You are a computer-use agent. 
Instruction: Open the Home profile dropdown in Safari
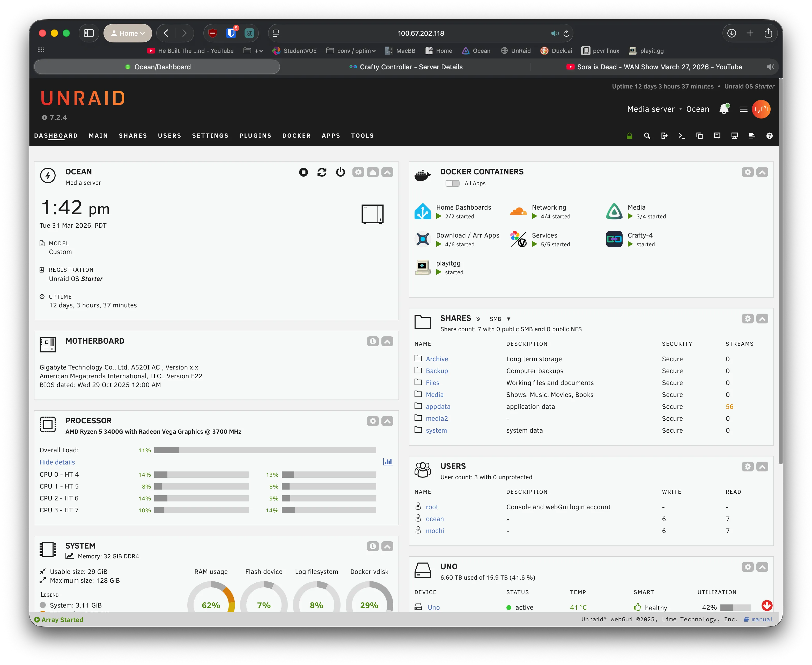(x=128, y=33)
